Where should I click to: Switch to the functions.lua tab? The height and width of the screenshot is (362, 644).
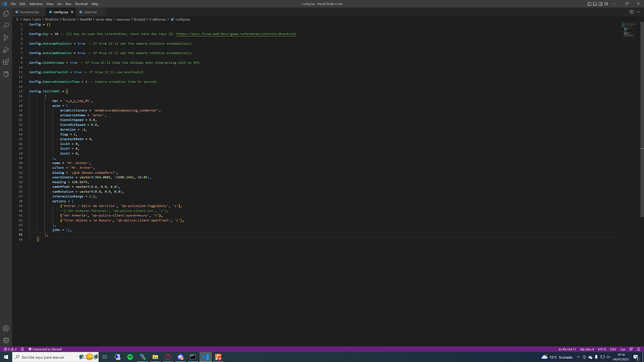29,12
